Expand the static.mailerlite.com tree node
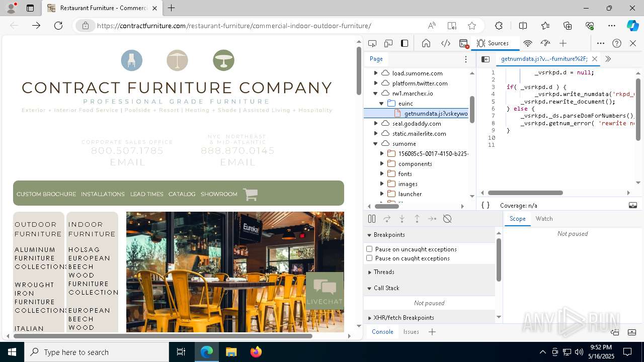Image resolution: width=644 pixels, height=362 pixels. (x=375, y=134)
